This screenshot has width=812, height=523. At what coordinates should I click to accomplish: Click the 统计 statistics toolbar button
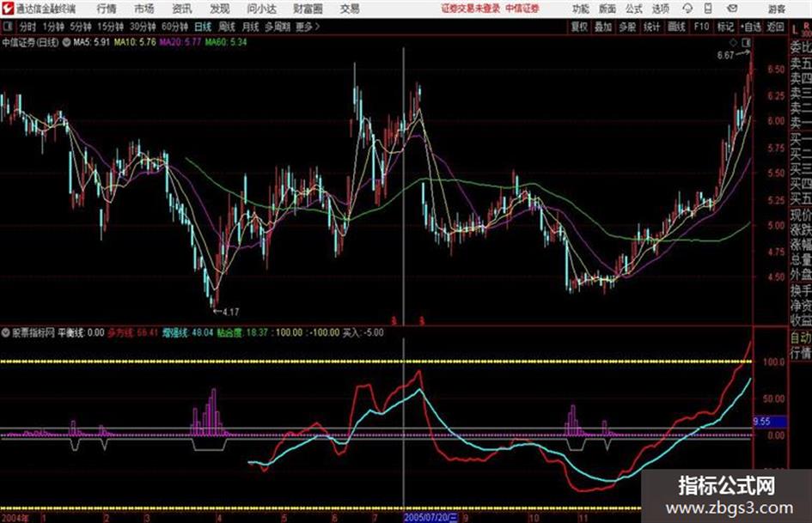click(651, 27)
